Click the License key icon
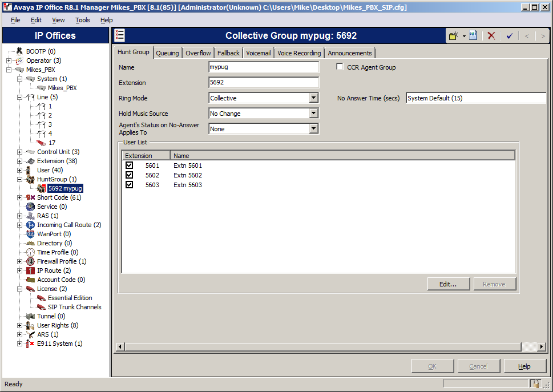 [30, 289]
